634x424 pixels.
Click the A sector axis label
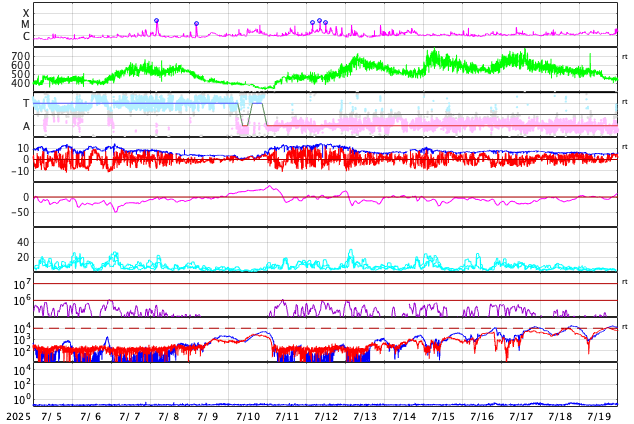tap(26, 127)
